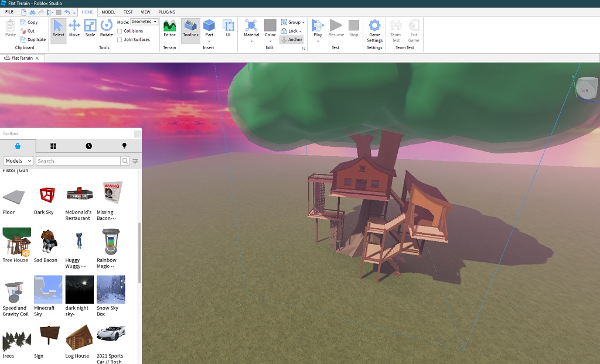Viewport: 600px width, 364px height.
Task: Toggle the Anchor property
Action: pyautogui.click(x=292, y=39)
